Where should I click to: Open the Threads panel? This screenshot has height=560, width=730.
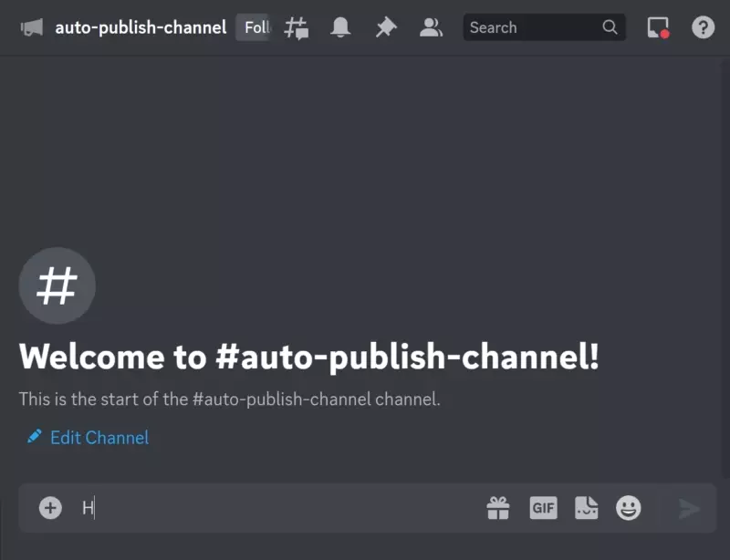[x=297, y=27]
